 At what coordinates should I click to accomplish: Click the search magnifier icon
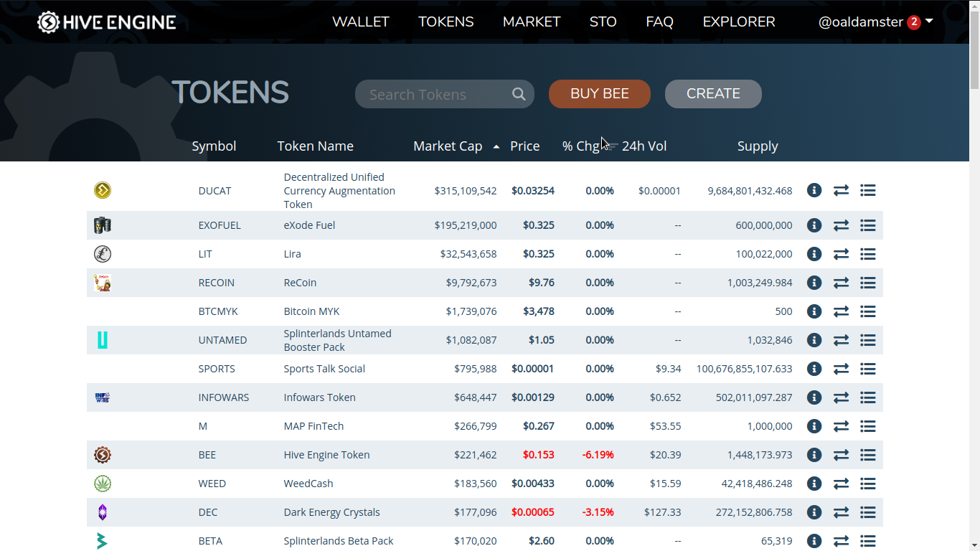[519, 94]
